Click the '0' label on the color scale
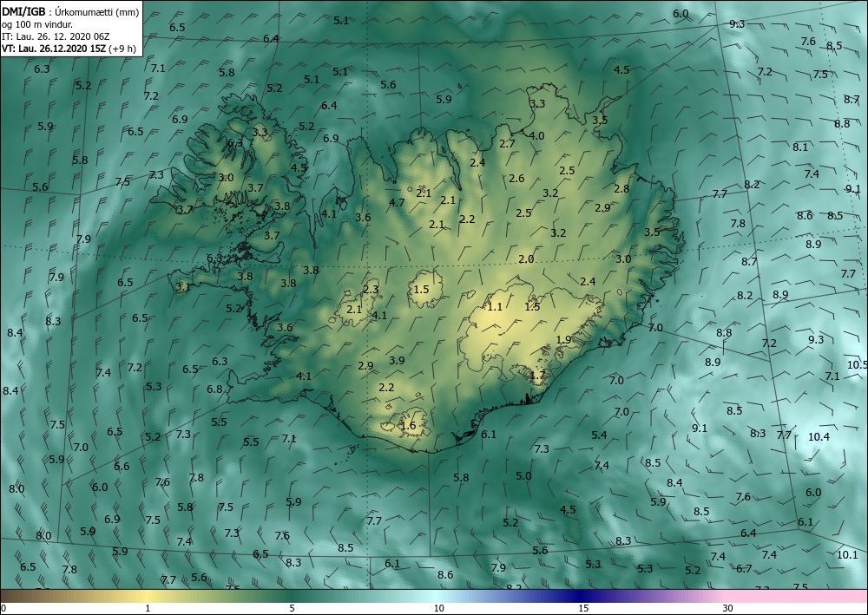 tap(3, 608)
